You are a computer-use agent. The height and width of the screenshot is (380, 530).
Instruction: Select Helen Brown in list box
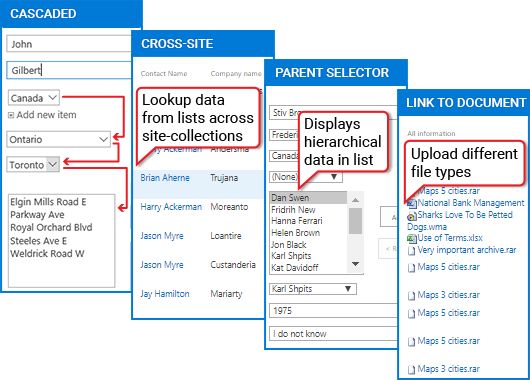tap(295, 233)
